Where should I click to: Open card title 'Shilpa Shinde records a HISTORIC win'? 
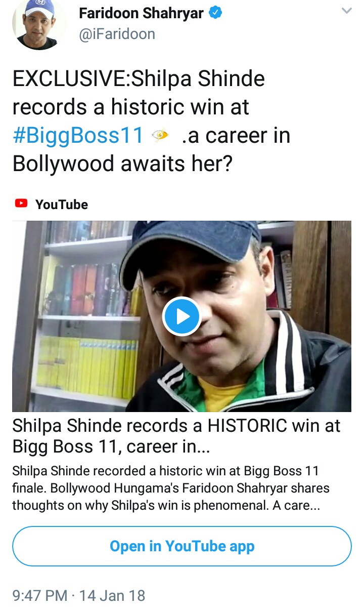point(176,436)
